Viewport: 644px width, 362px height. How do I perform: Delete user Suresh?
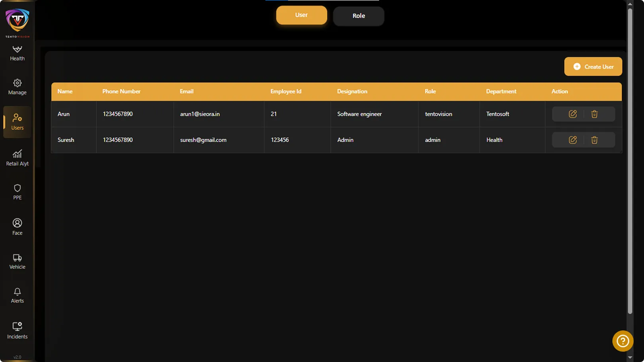coord(594,140)
